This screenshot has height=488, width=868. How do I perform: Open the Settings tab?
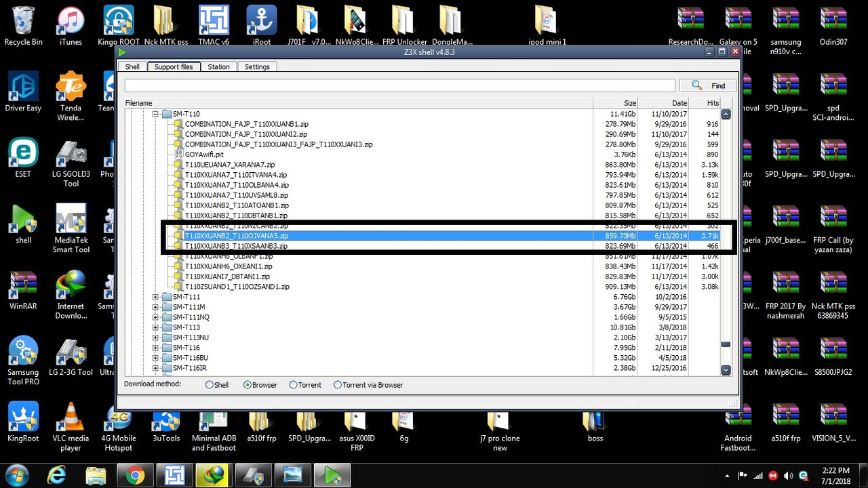[x=257, y=66]
